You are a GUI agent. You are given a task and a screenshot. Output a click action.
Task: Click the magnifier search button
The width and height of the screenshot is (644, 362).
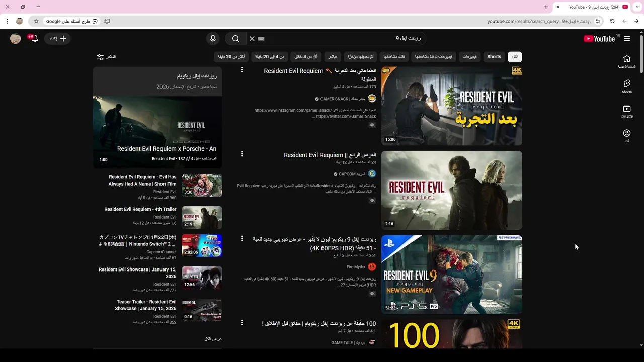[x=235, y=39]
